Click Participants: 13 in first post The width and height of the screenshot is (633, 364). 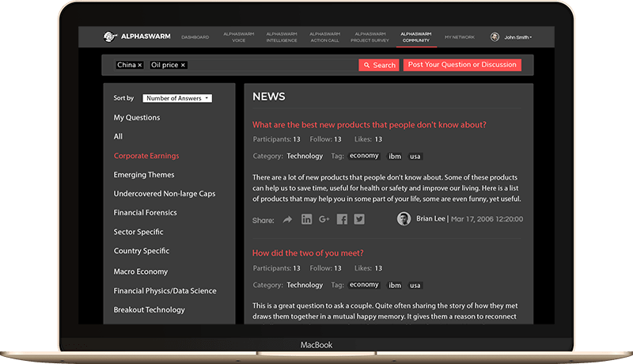276,139
